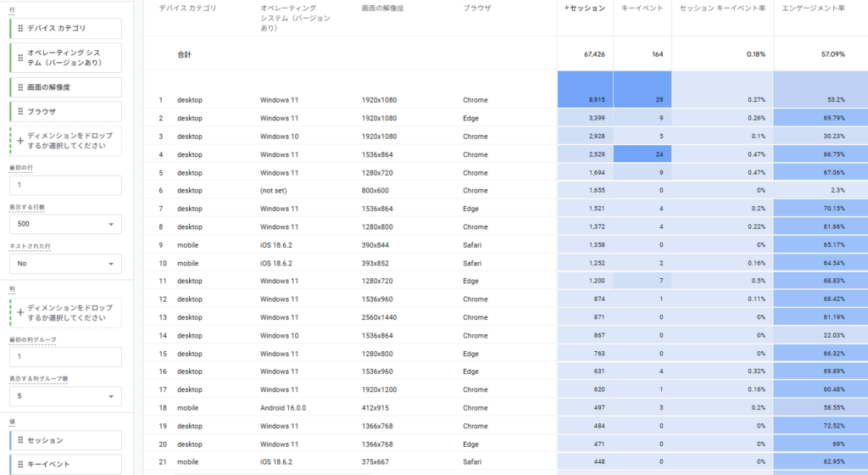This screenshot has height=475, width=868.
Task: Open the 表示する列グループ数 dropdown showing 5
Action: [x=65, y=396]
